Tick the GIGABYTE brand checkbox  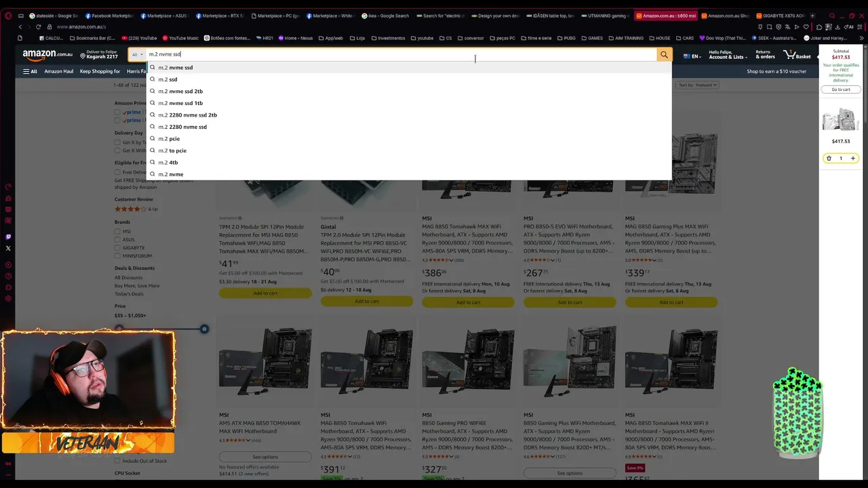117,248
